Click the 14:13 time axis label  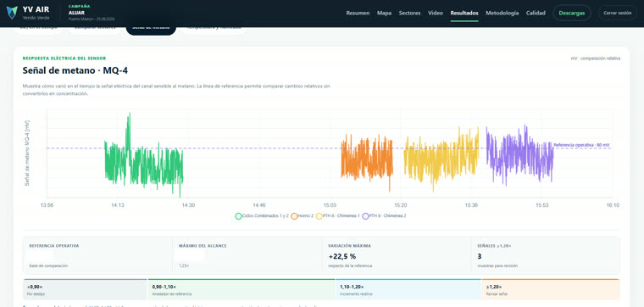[x=118, y=205]
